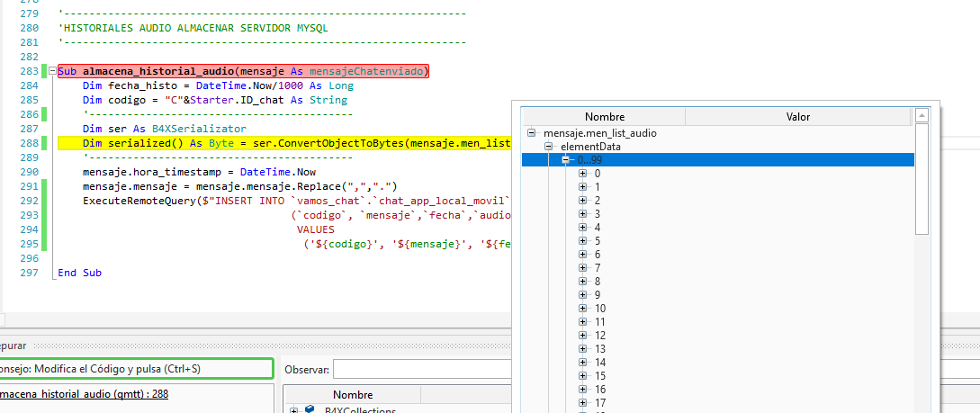
Task: Expand element 8 in the variable tree
Action: (x=582, y=281)
